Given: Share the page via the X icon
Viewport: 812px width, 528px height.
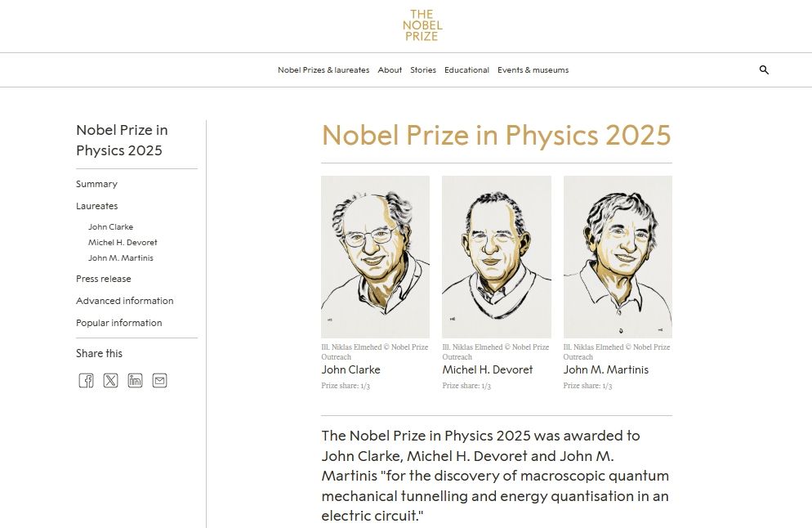Looking at the screenshot, I should 110,380.
